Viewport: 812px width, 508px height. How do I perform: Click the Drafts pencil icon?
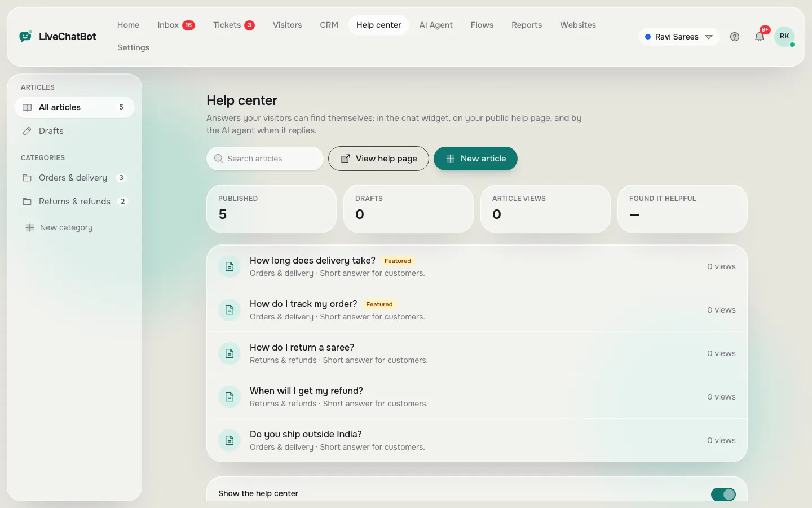27,131
